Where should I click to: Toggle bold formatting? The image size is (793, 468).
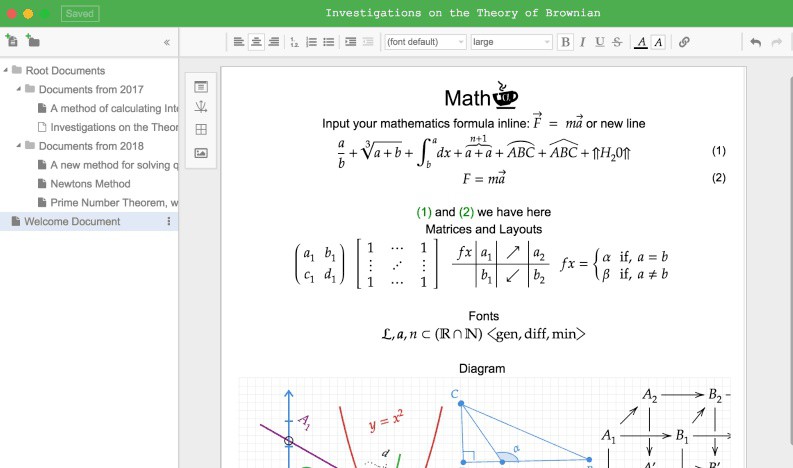565,42
